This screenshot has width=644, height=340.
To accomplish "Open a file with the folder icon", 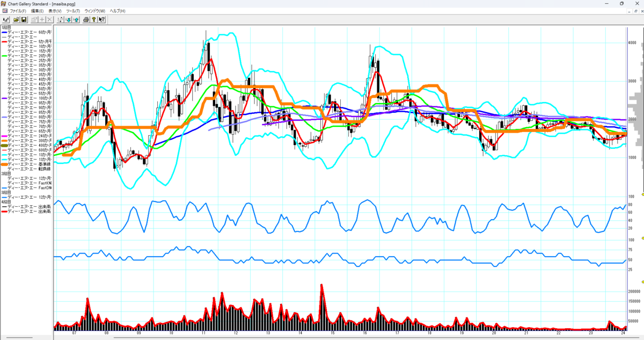I will [x=16, y=19].
